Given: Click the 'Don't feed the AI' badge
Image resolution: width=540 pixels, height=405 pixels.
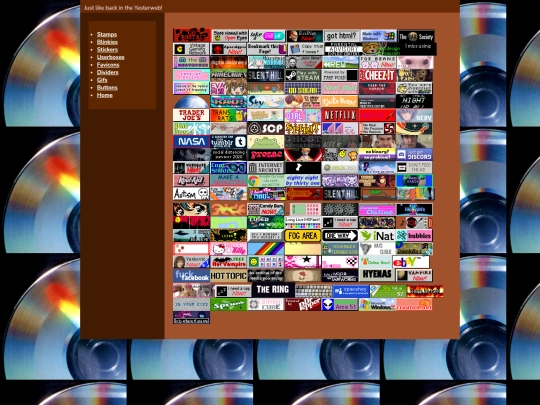Looking at the screenshot, I should click(415, 168).
